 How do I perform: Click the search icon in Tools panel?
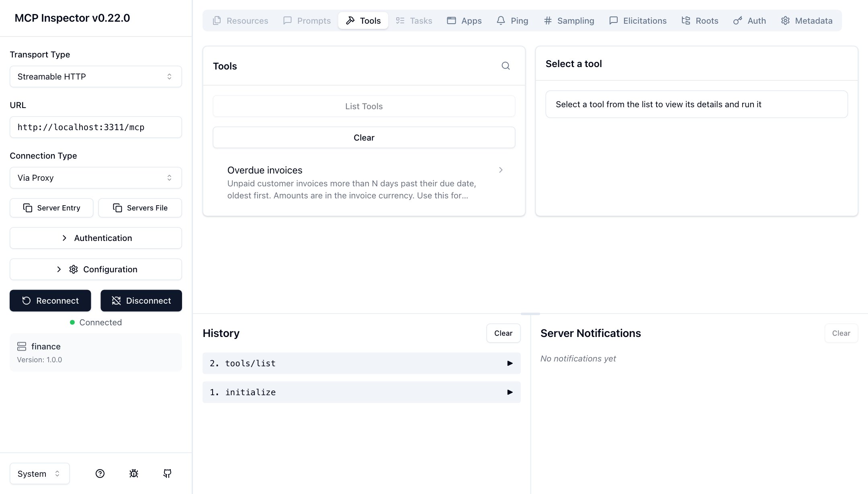tap(506, 66)
